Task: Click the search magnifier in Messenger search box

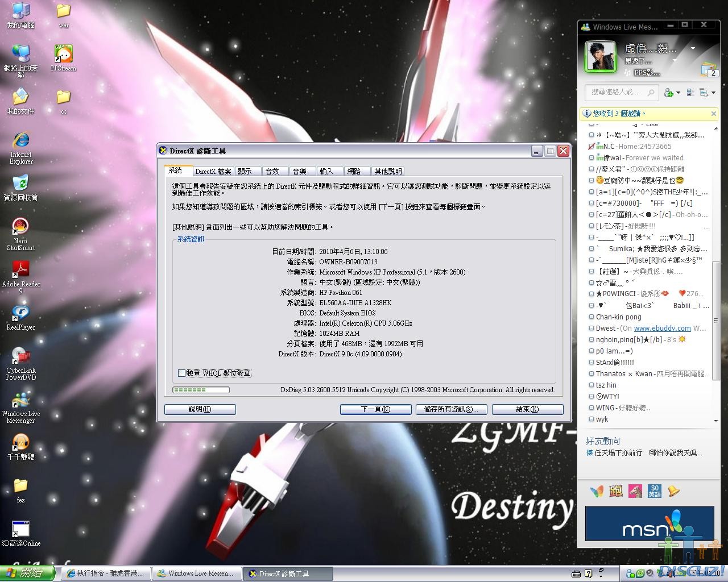Action: pyautogui.click(x=651, y=92)
